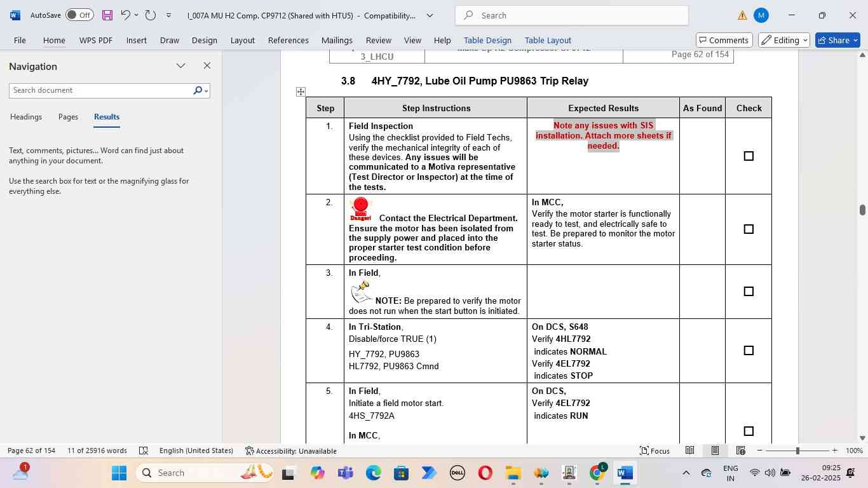Expand the document title dropdown chevron

(x=430, y=15)
